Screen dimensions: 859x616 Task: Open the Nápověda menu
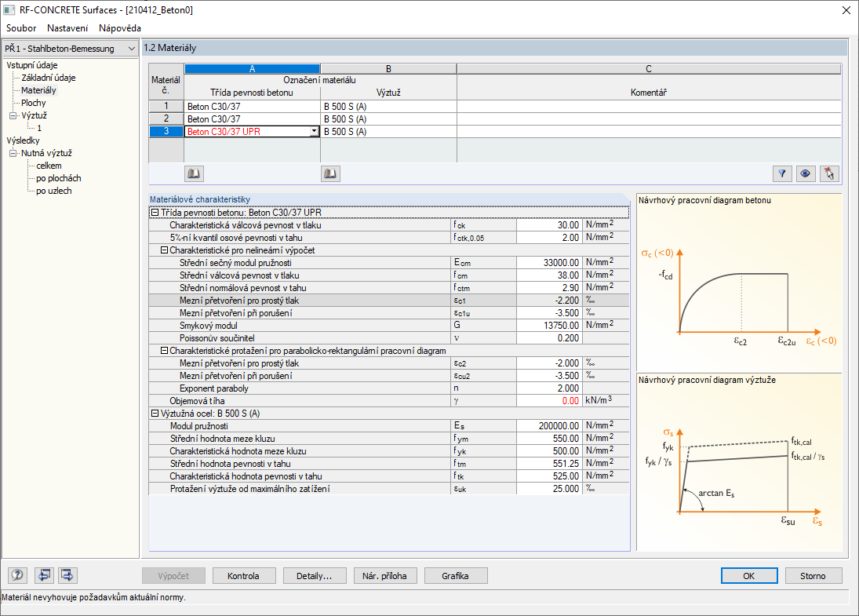120,28
